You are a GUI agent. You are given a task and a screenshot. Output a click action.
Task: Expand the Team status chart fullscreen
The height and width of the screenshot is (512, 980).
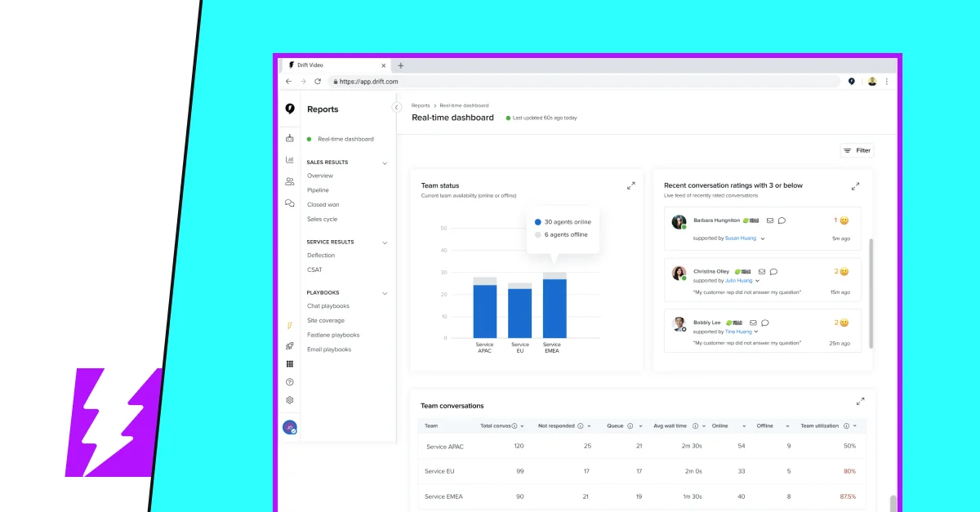(630, 185)
